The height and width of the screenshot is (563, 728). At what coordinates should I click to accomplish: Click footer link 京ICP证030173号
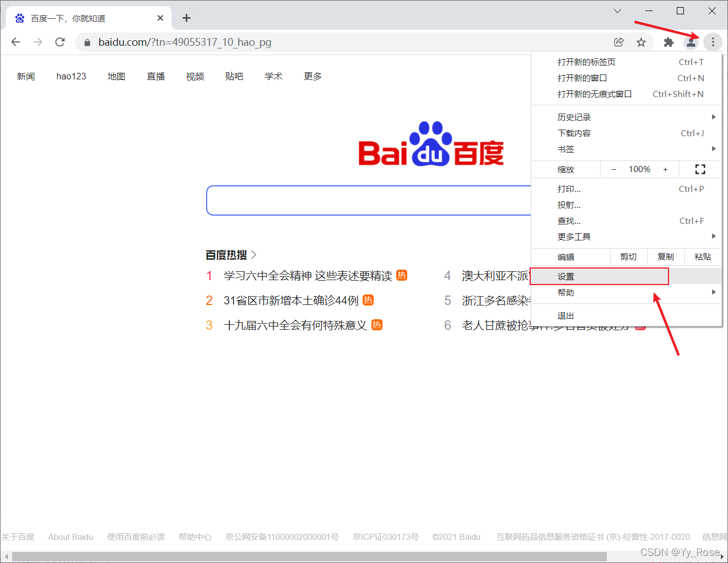[386, 537]
